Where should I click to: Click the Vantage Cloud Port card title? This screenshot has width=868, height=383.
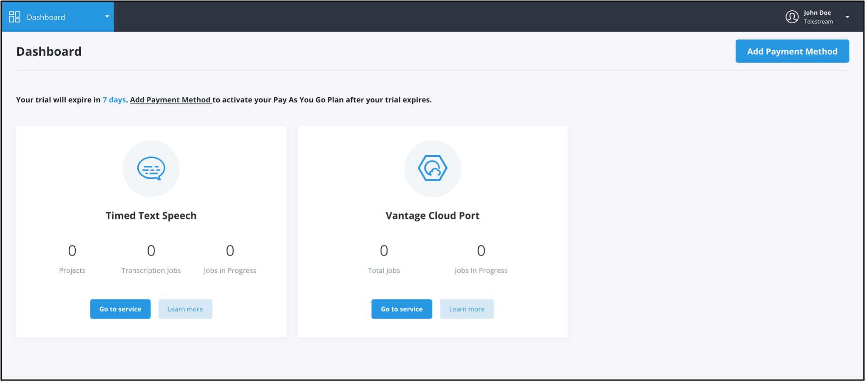[433, 215]
